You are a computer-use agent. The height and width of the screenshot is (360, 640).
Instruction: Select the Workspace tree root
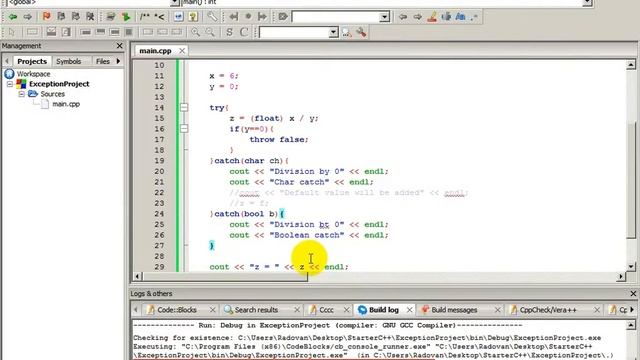point(33,74)
